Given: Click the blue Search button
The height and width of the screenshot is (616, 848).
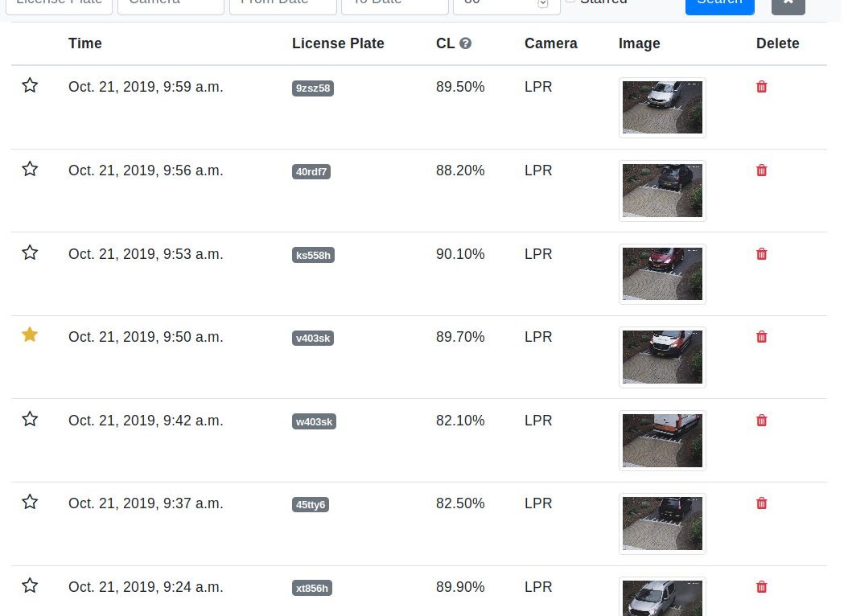Looking at the screenshot, I should point(719,4).
